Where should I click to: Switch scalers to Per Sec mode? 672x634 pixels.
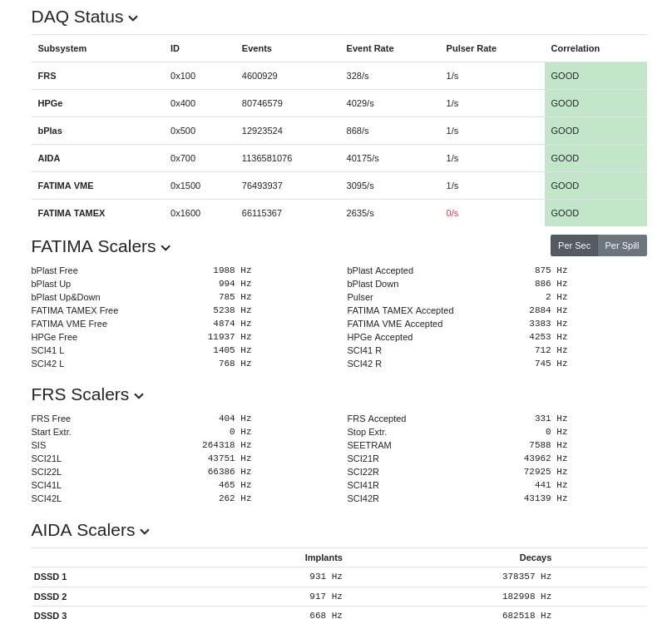[574, 245]
